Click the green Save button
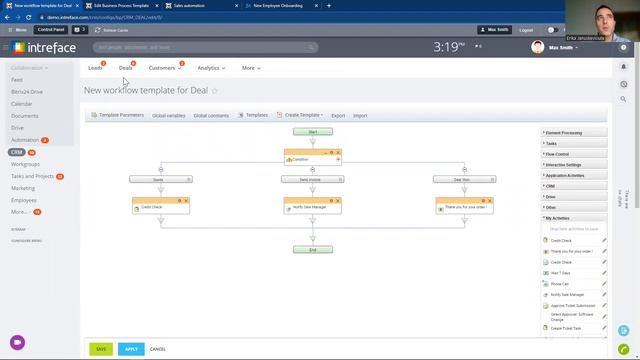The image size is (640, 360). [x=101, y=349]
